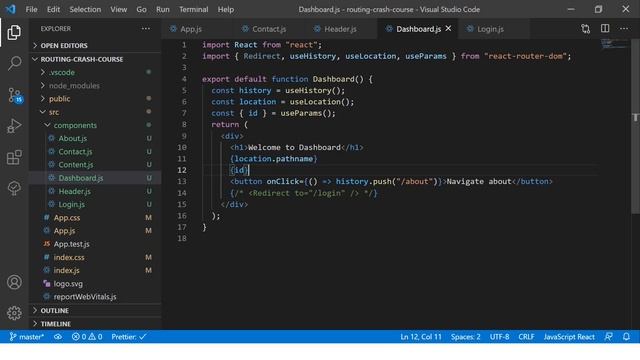Viewport: 640px width, 360px height.
Task: Expand the .vscode folder
Action: tap(95, 72)
